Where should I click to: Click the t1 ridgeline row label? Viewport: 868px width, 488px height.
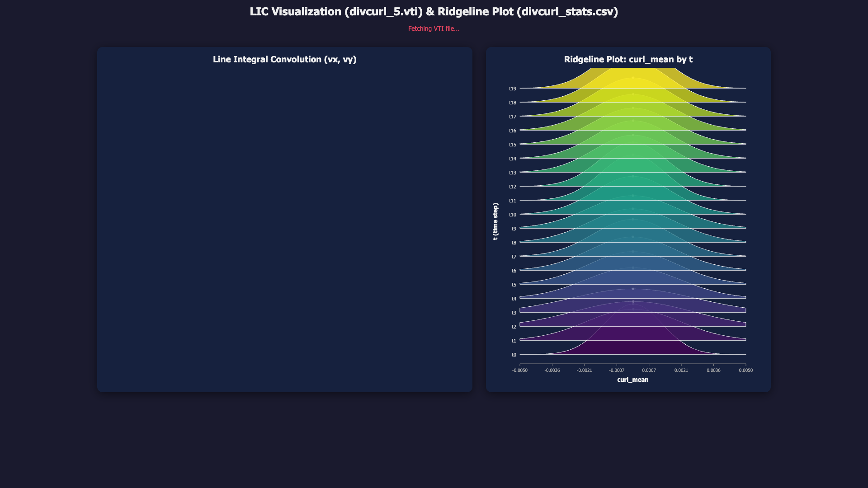(514, 341)
